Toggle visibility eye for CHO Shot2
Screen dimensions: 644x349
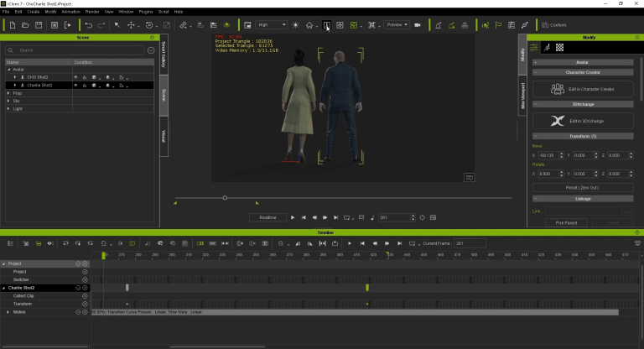pyautogui.click(x=76, y=77)
